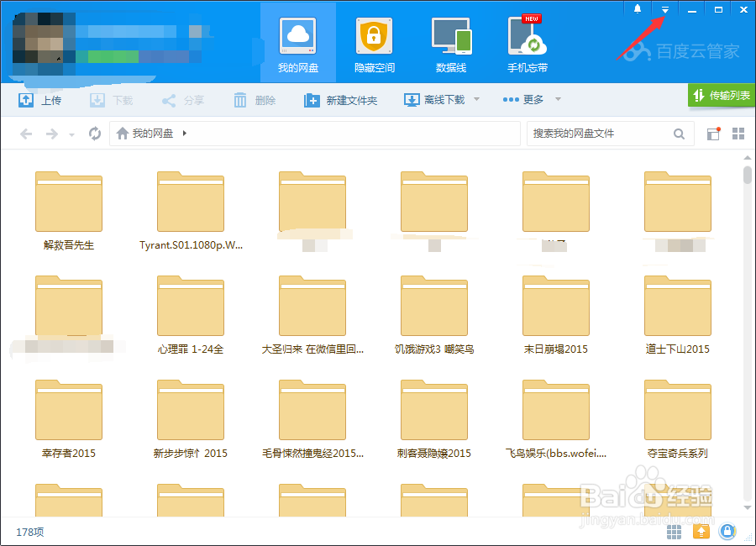This screenshot has height=546, width=756.
Task: Toggle the activity panel icon with red dot
Action: click(x=713, y=134)
